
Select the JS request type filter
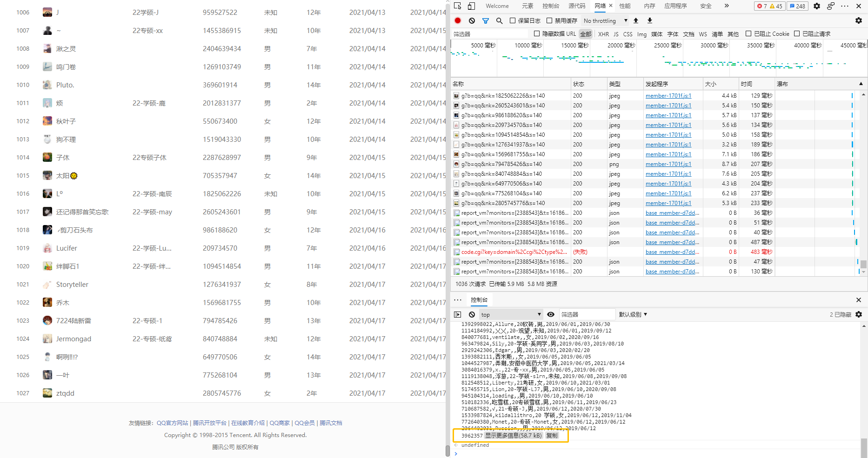616,34
